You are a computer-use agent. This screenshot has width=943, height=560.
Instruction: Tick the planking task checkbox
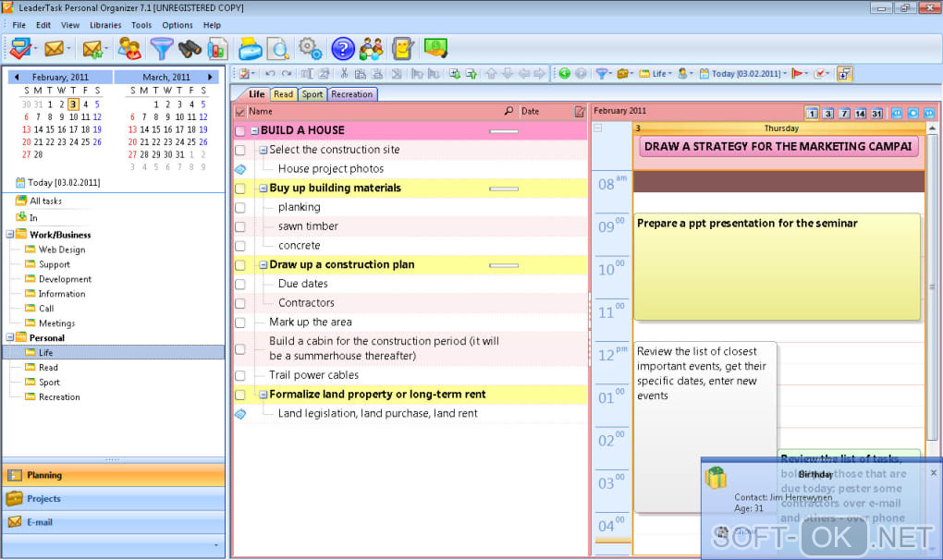pos(240,207)
